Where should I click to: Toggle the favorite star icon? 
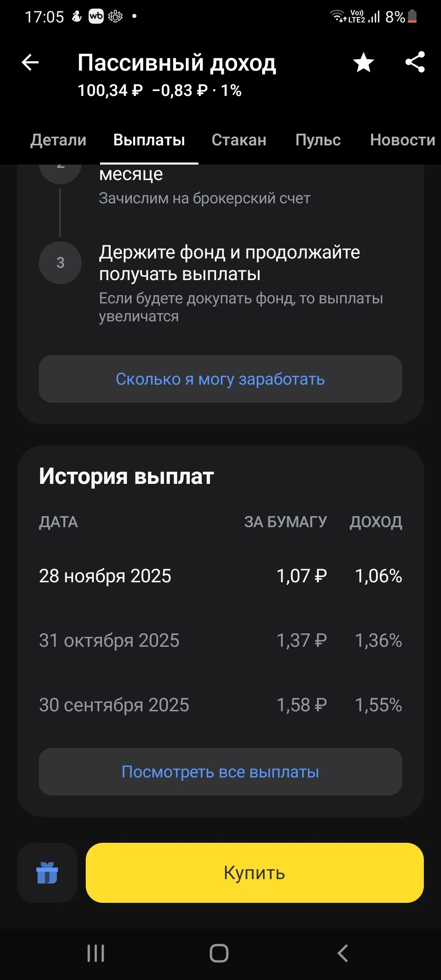(363, 62)
